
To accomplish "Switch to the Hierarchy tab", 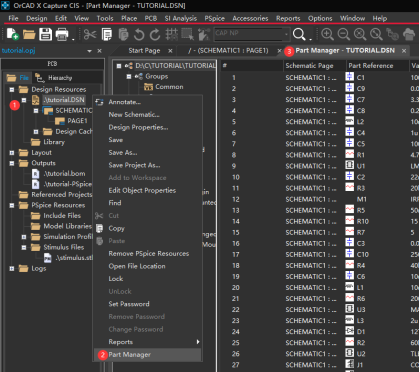I will 55,78.
